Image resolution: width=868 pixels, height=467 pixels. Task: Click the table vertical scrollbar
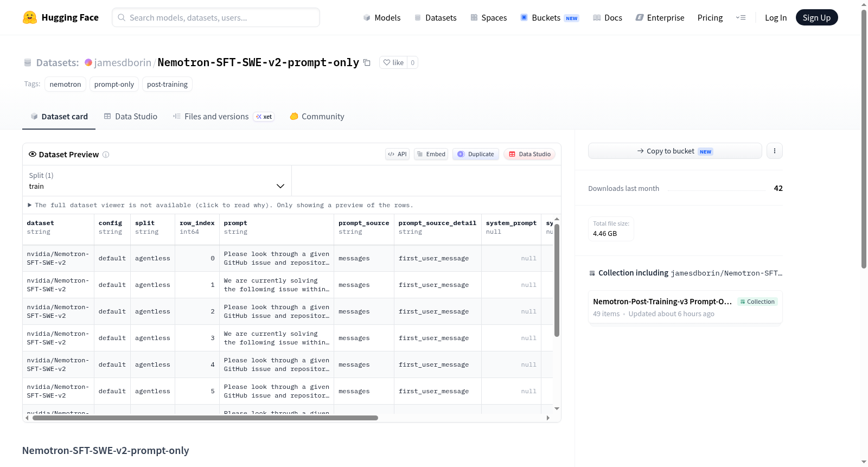tap(557, 280)
